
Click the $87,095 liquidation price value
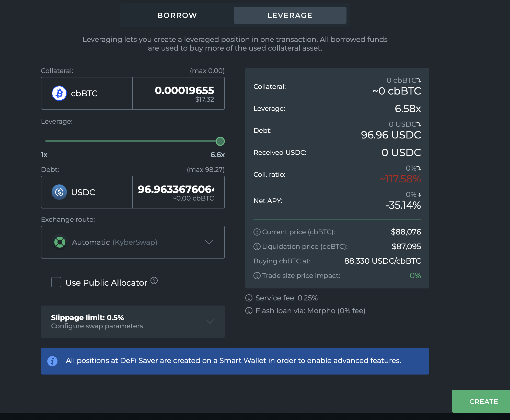click(x=407, y=246)
